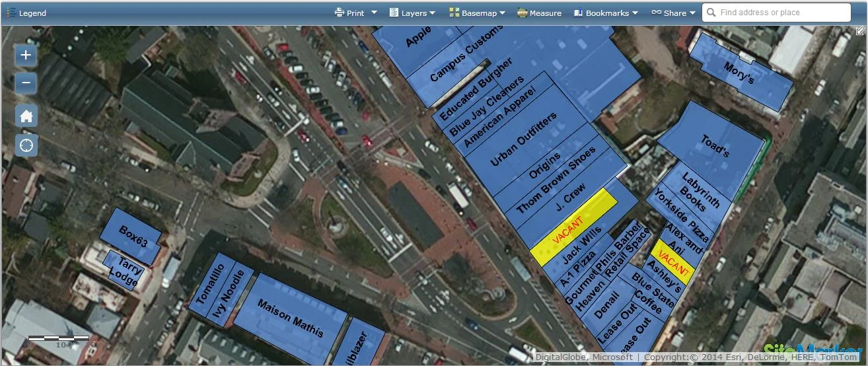Click the Box63 parcel
The image size is (868, 366).
[x=131, y=236]
